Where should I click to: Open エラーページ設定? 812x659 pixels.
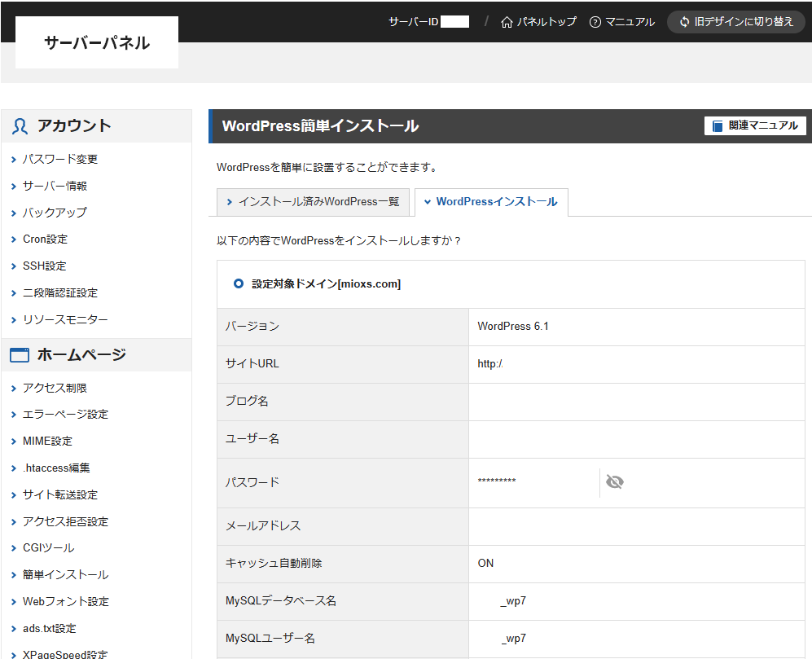[65, 415]
